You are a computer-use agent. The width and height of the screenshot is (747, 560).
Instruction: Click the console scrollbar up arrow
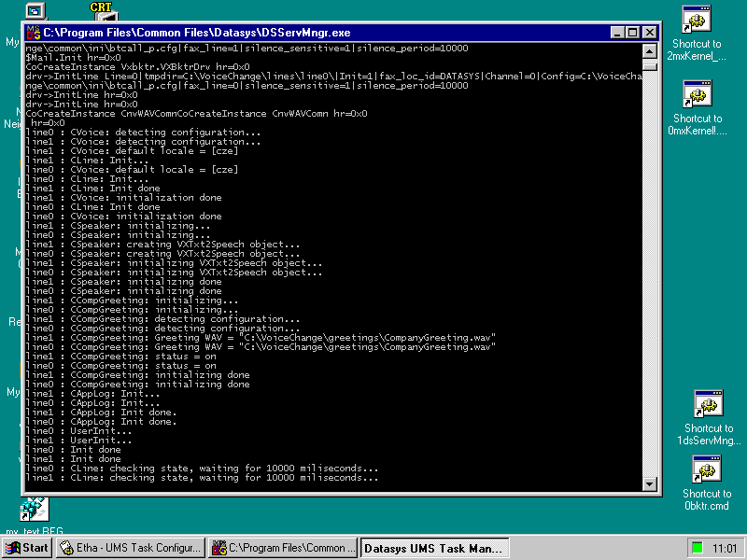click(x=650, y=50)
